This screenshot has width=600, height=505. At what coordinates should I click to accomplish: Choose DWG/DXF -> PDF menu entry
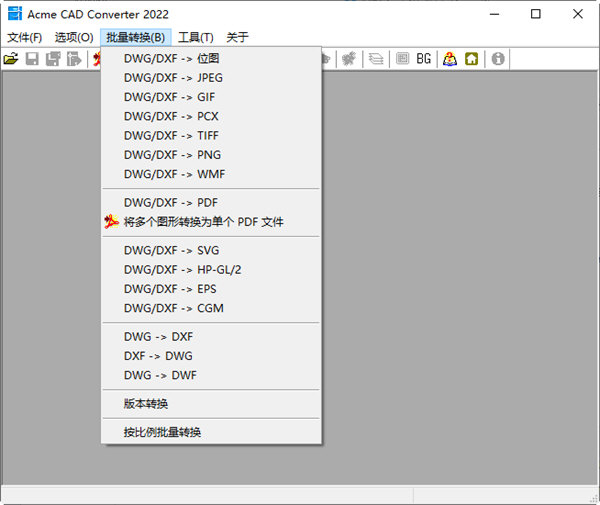[x=170, y=203]
